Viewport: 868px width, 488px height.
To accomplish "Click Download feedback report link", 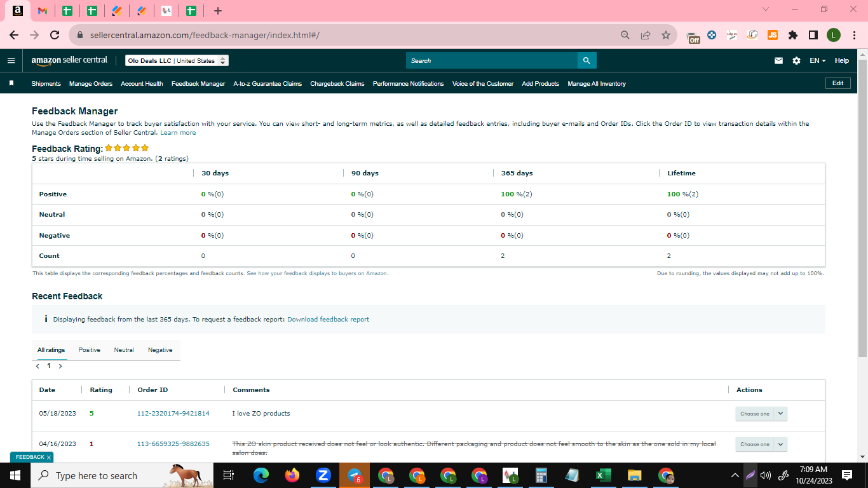I will point(328,319).
